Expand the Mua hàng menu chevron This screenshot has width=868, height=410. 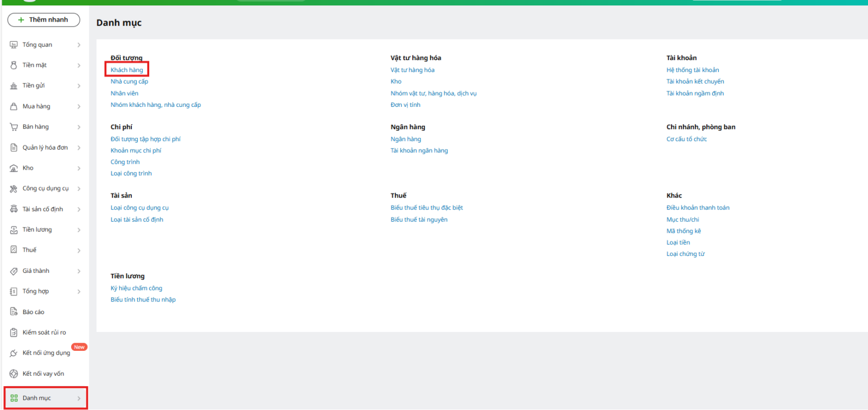pos(79,107)
